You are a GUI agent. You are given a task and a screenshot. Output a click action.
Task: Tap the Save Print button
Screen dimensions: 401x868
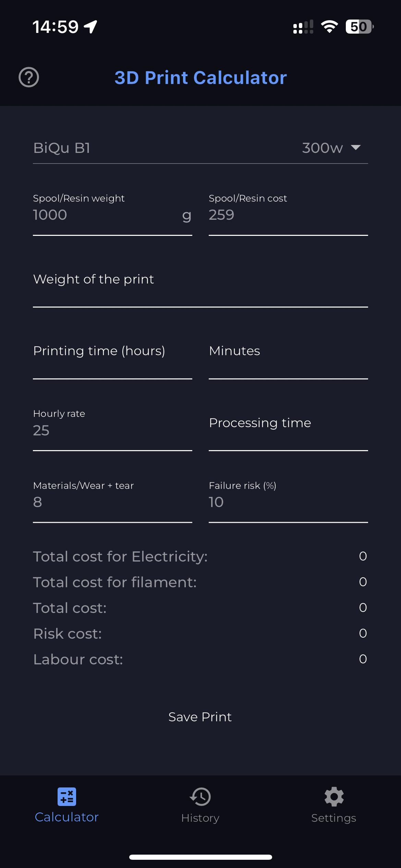tap(200, 717)
